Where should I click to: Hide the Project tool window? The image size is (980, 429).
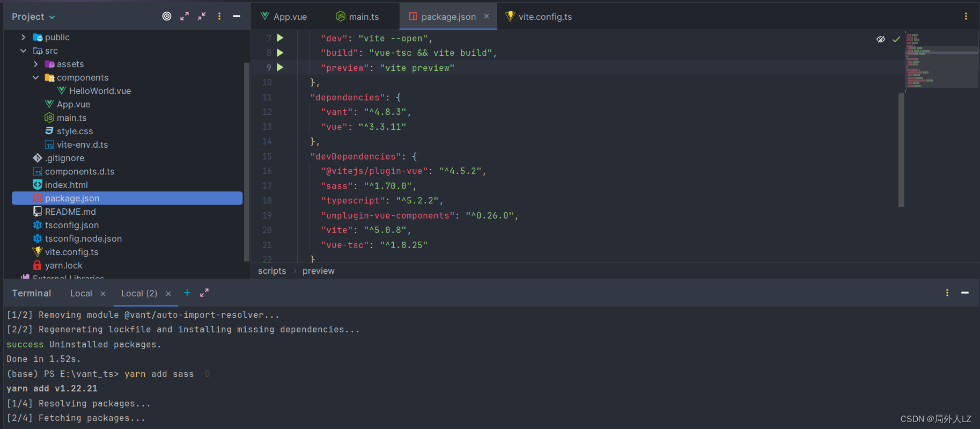237,16
